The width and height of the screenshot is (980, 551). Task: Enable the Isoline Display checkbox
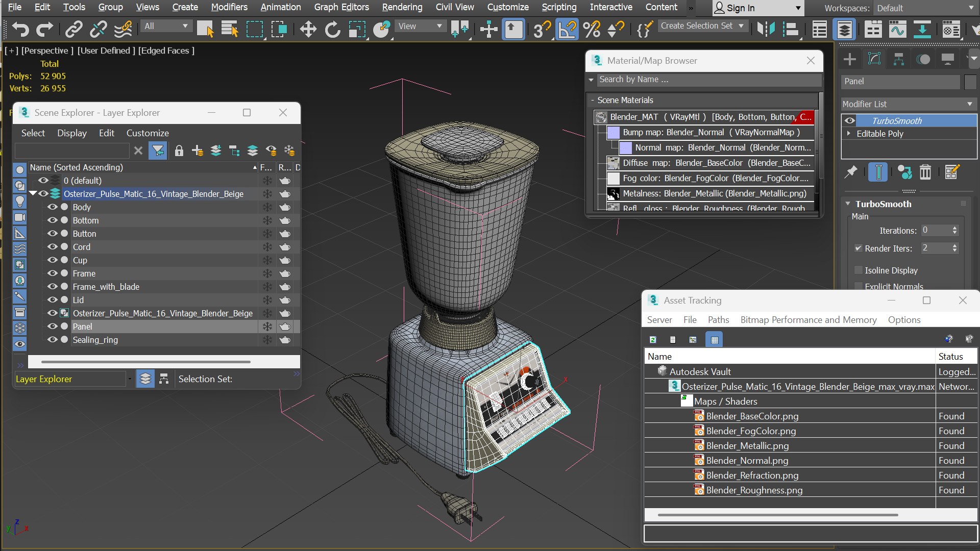pyautogui.click(x=859, y=270)
